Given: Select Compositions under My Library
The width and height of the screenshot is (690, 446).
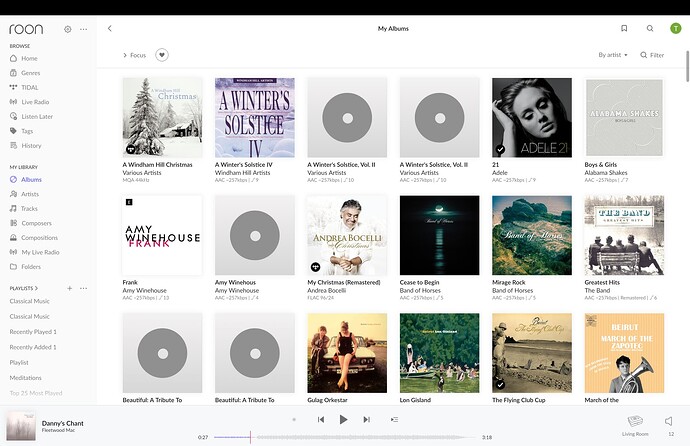Looking at the screenshot, I should pos(34,238).
